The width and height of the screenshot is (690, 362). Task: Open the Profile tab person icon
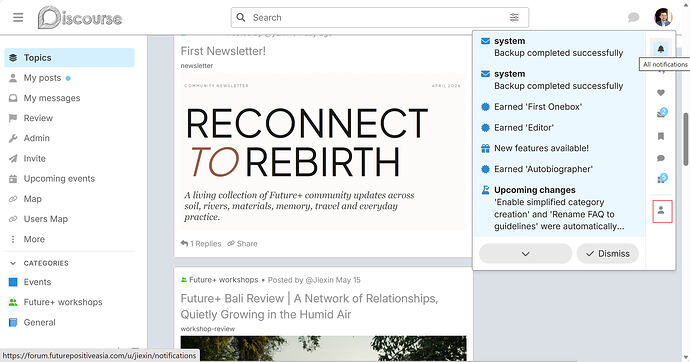pos(661,211)
